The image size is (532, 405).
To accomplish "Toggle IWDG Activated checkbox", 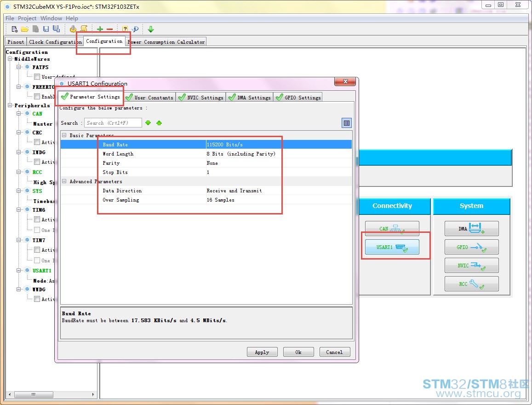I will 37,162.
